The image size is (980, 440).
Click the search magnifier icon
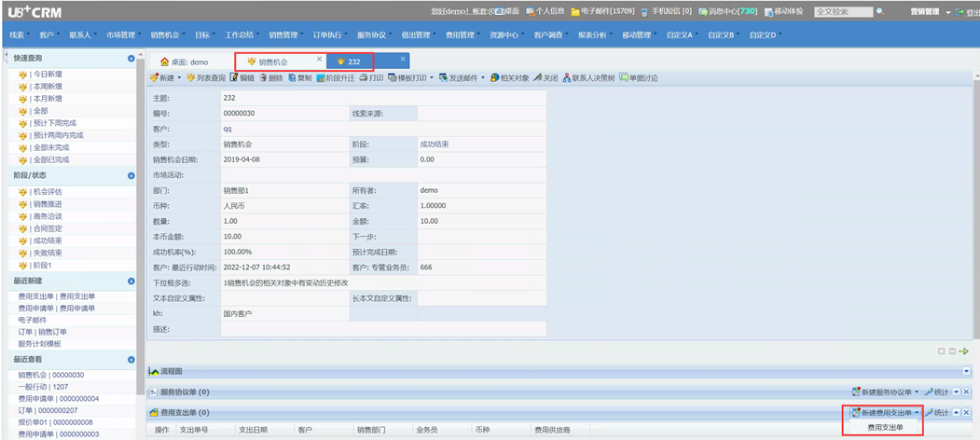pos(880,11)
